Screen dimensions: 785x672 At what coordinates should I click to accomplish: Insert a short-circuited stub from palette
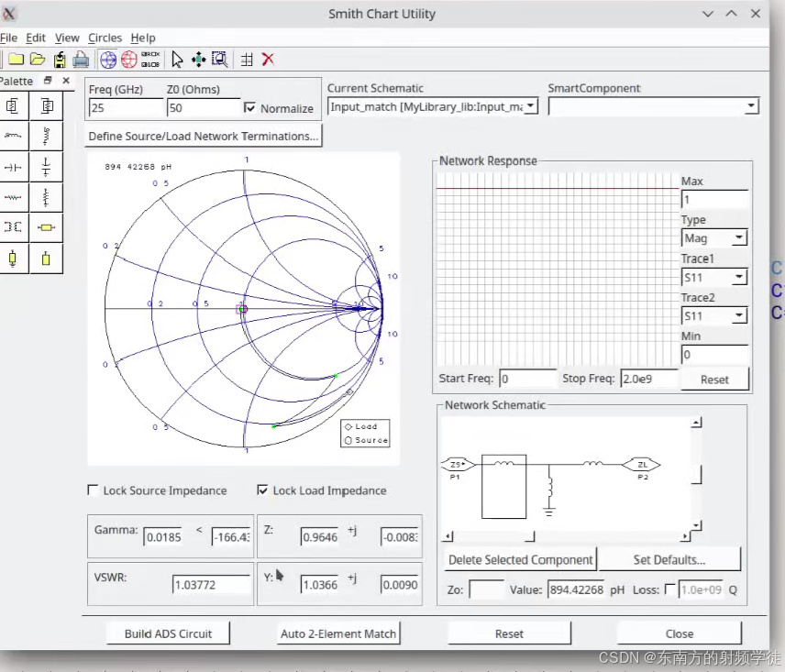tap(13, 259)
